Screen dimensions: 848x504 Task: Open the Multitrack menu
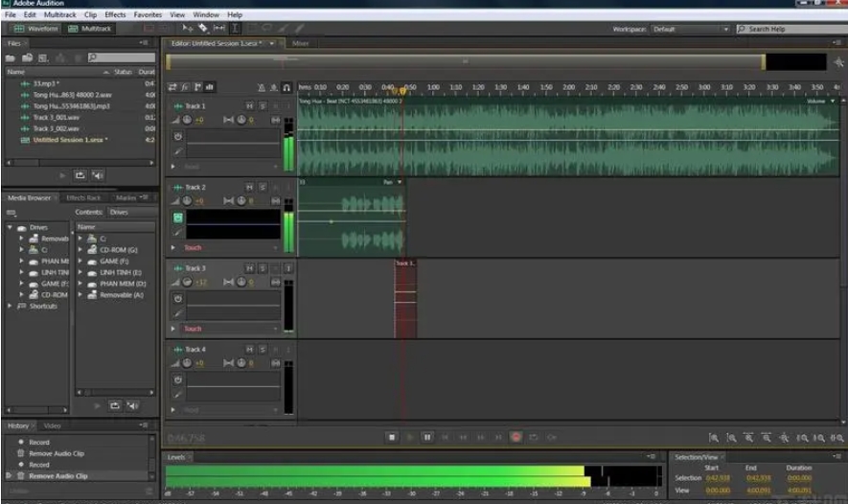(59, 14)
